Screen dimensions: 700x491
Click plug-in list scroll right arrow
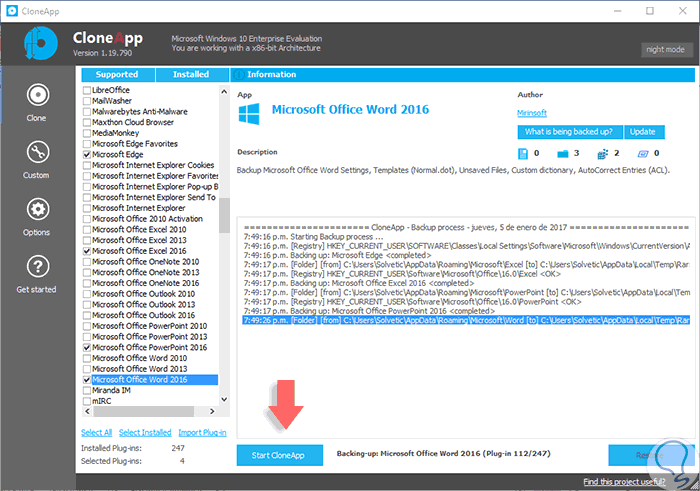pyautogui.click(x=212, y=411)
